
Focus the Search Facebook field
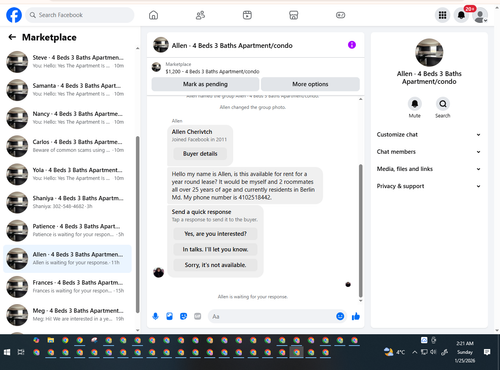point(80,15)
